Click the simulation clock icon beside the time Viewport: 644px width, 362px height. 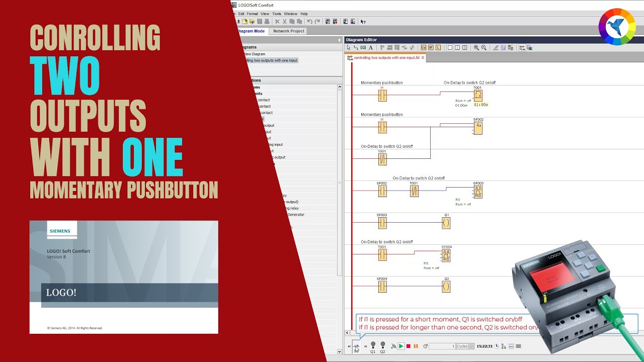(497, 346)
